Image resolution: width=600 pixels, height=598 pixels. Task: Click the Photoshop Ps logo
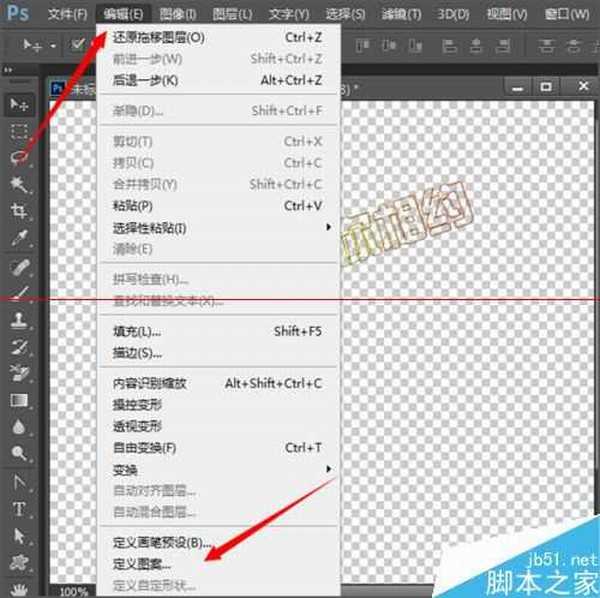18,13
